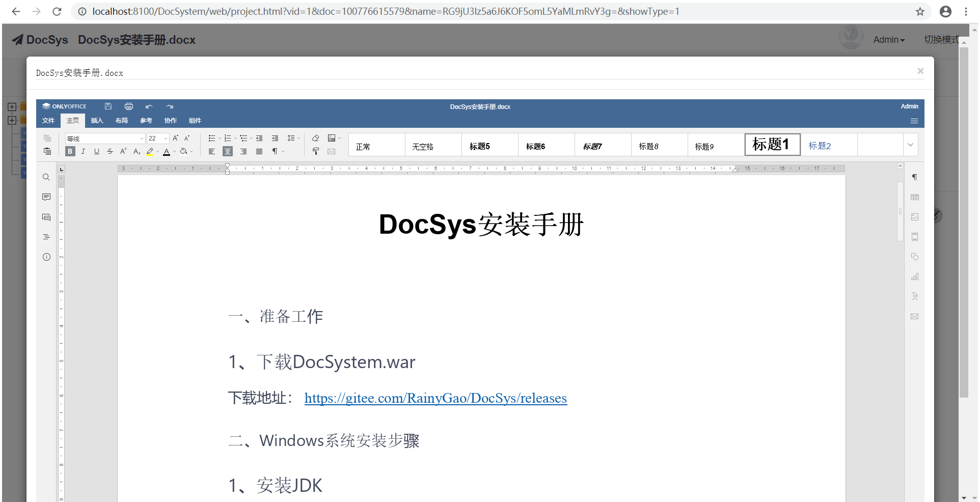This screenshot has height=502, width=980.
Task: Open paragraph settings in the right sidebar
Action: 915,177
